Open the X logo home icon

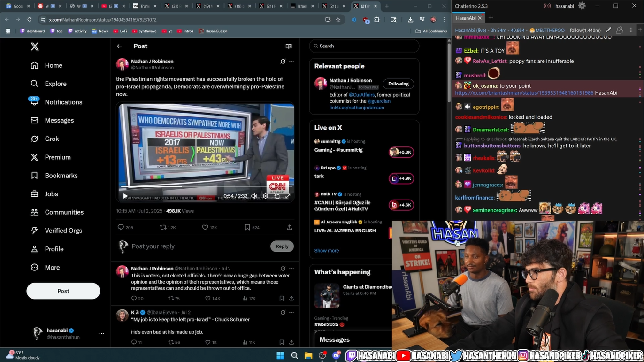[x=35, y=46]
